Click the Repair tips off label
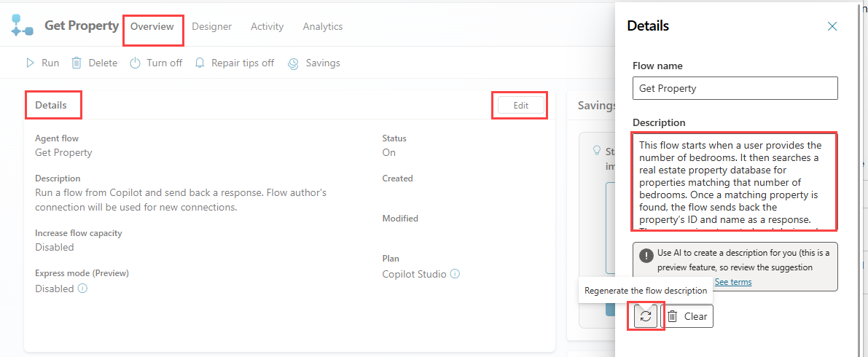 (x=243, y=63)
